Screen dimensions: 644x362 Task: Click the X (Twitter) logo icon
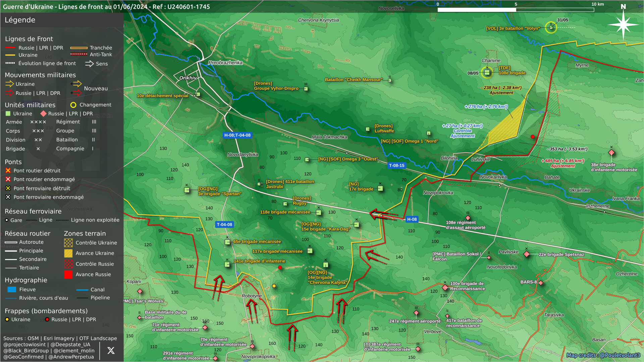pyautogui.click(x=111, y=351)
